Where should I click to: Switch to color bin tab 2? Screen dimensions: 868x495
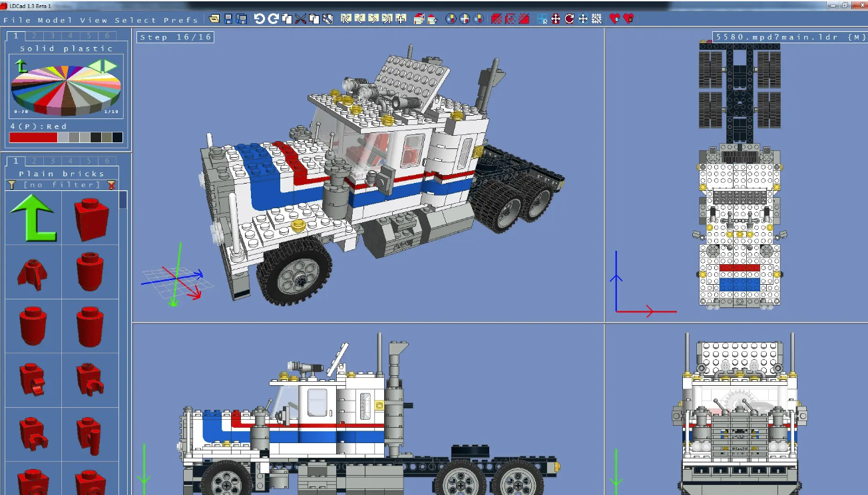click(x=34, y=36)
